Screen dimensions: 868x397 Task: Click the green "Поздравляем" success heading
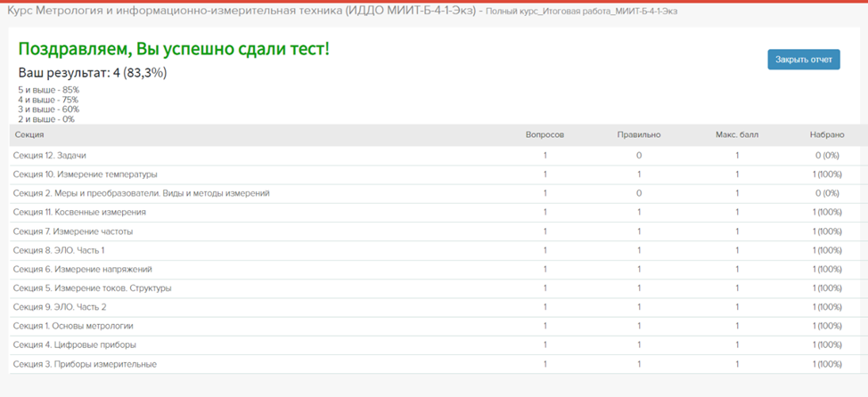(x=174, y=49)
